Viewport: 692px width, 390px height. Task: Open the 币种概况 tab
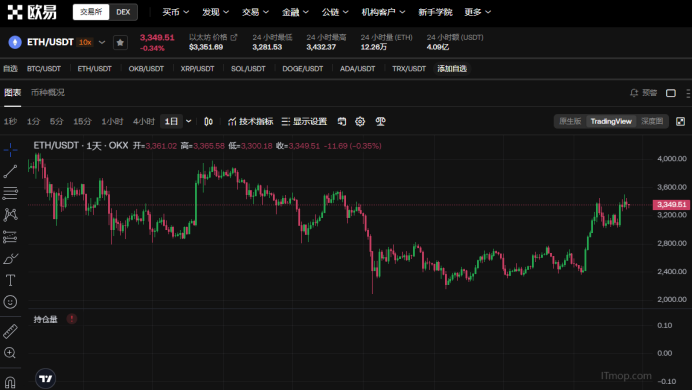(x=48, y=93)
